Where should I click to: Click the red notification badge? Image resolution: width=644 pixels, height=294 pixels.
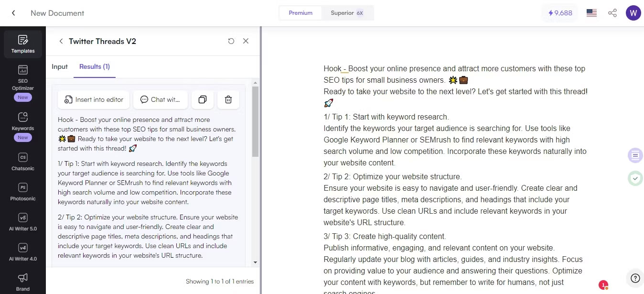coord(603,285)
